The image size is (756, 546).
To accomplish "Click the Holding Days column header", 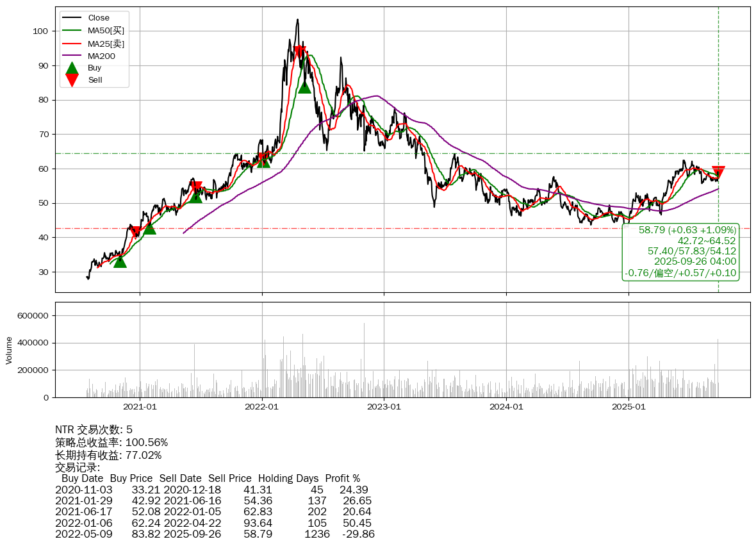I will [x=288, y=478].
